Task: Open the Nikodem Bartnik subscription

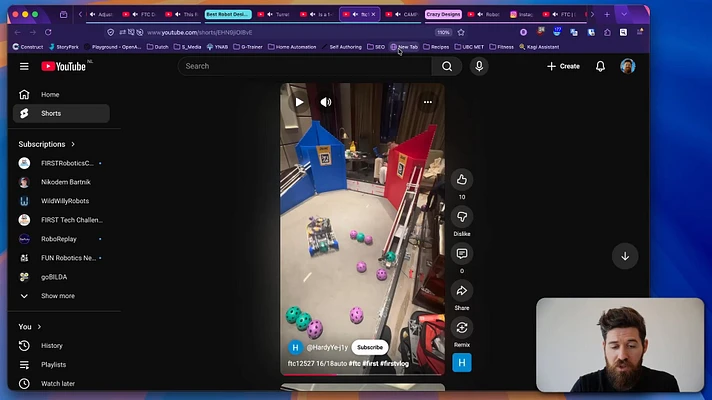Action: pyautogui.click(x=61, y=182)
